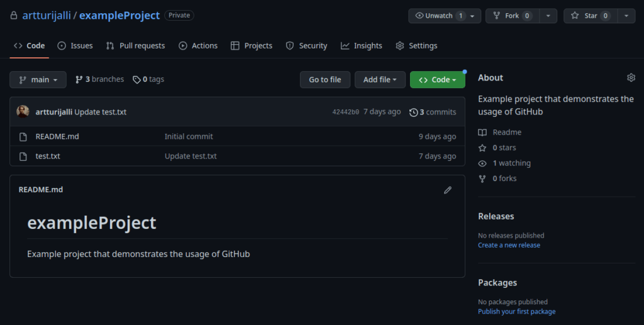This screenshot has height=325, width=644.
Task: Expand the Fork options dropdown arrow
Action: tap(548, 16)
